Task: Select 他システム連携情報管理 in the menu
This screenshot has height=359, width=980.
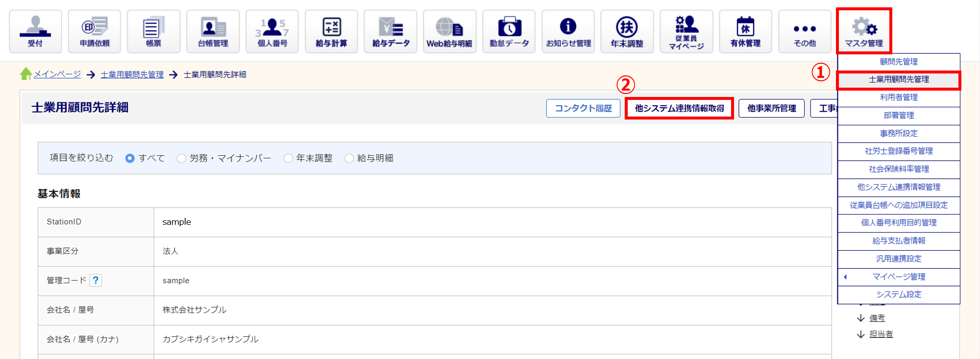Action: pos(899,187)
